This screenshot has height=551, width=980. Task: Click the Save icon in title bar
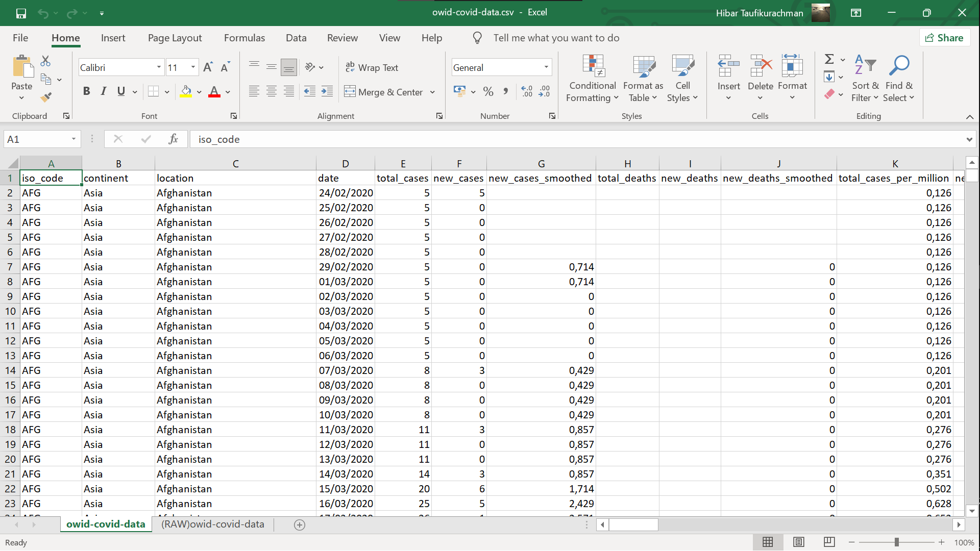pos(21,13)
